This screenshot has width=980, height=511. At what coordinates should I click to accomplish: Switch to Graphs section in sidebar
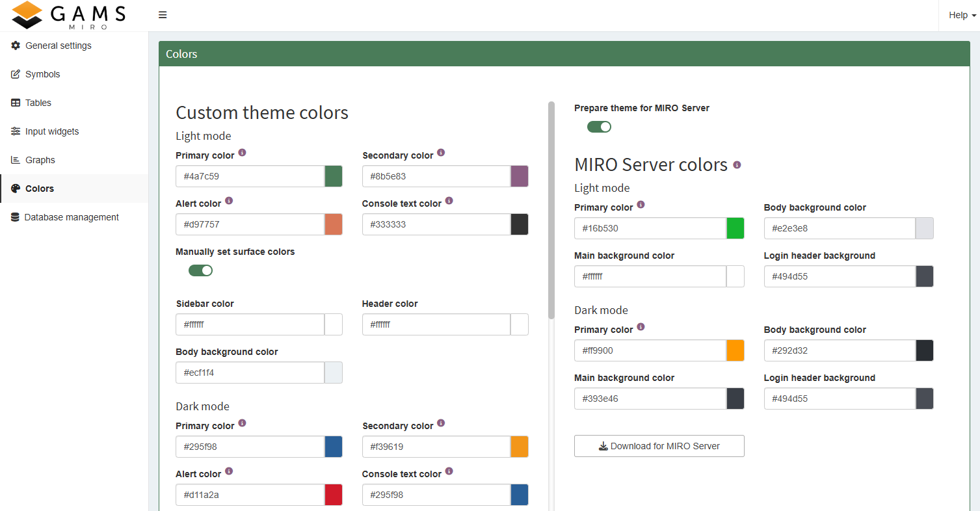pos(74,160)
